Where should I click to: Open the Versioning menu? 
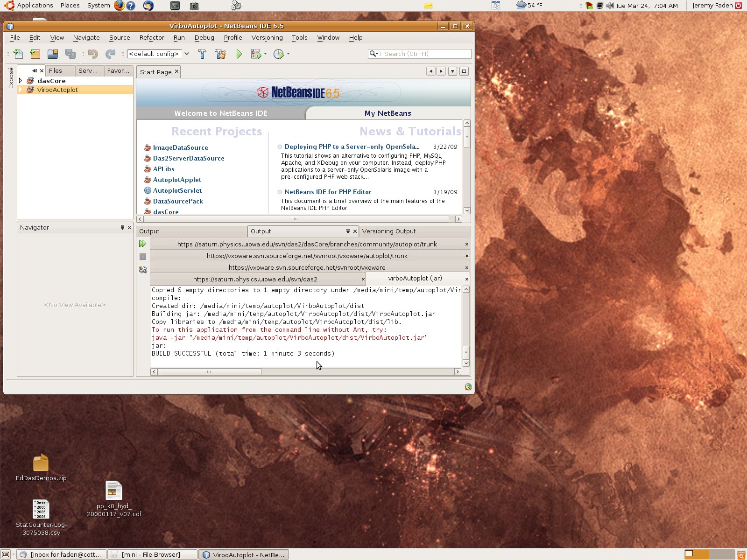267,37
